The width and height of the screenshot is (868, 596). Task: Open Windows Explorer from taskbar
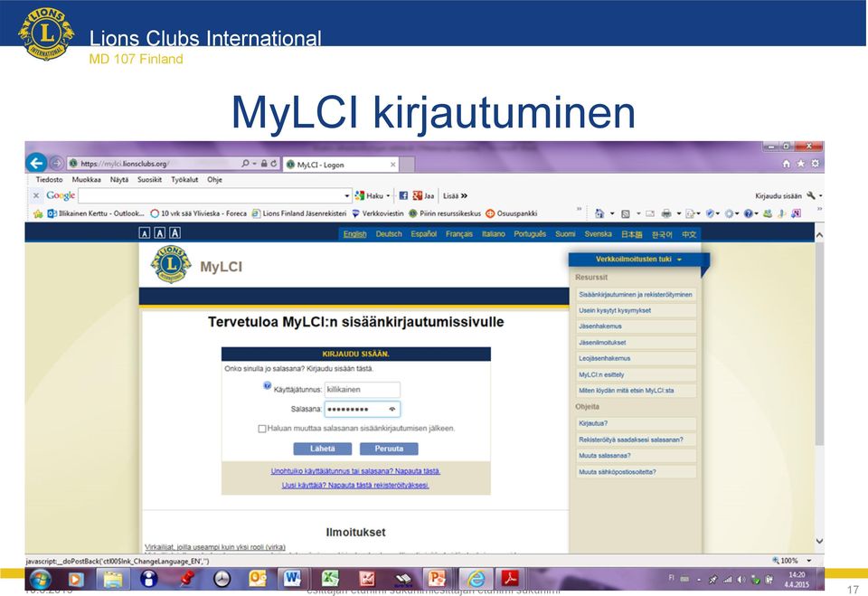pos(113,580)
